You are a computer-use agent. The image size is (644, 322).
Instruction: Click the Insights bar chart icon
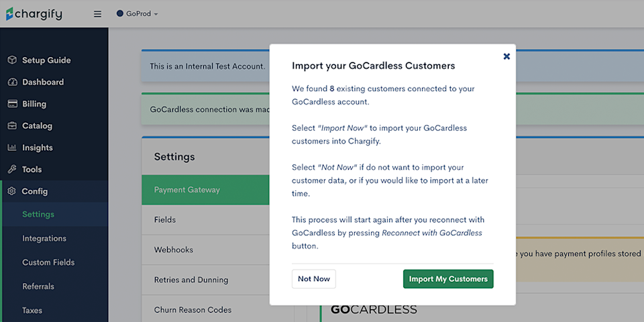pyautogui.click(x=12, y=148)
